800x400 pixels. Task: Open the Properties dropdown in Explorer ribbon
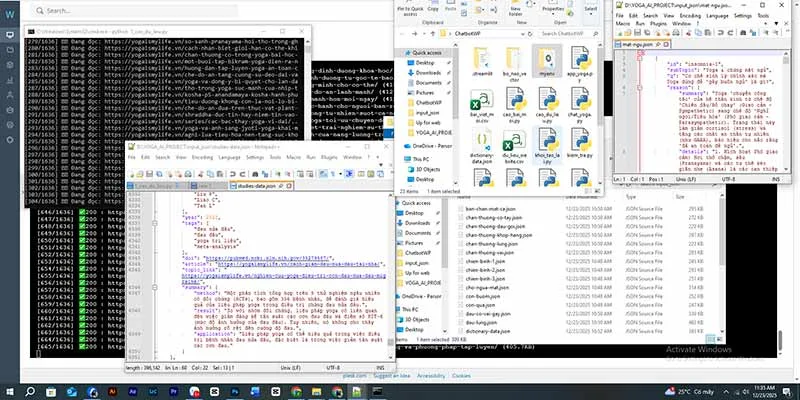click(x=553, y=12)
